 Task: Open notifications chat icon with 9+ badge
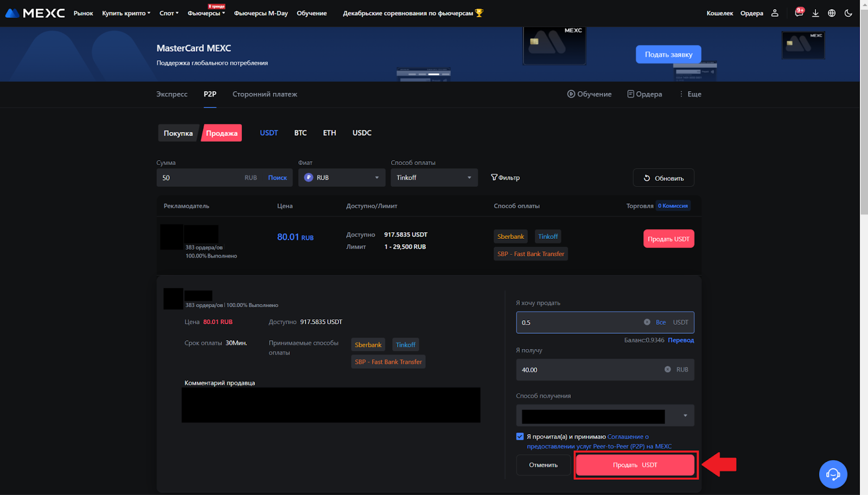799,12
